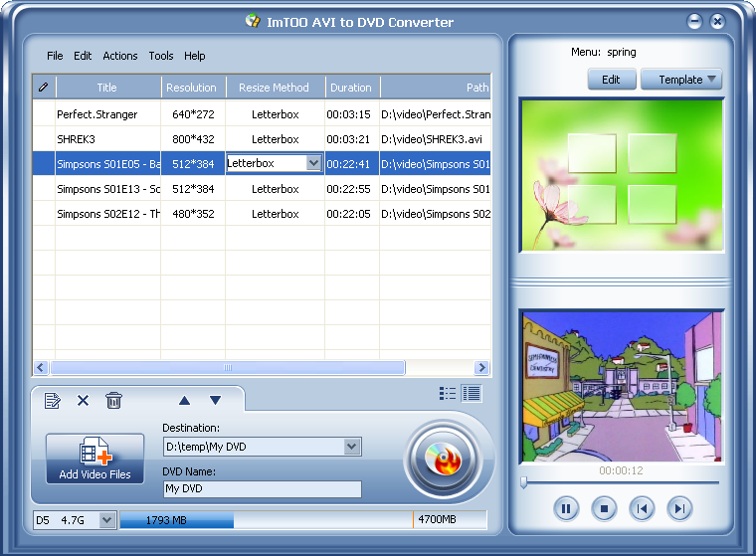The image size is (756, 556).
Task: Move selected video down with arrow
Action: click(x=216, y=401)
